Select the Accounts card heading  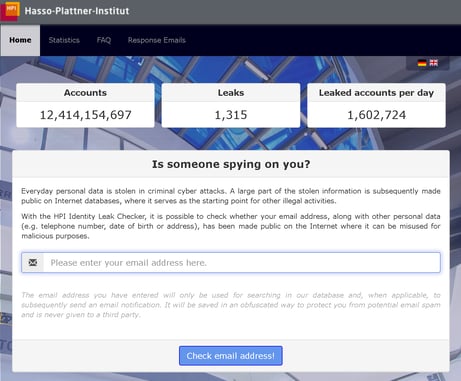click(x=85, y=93)
